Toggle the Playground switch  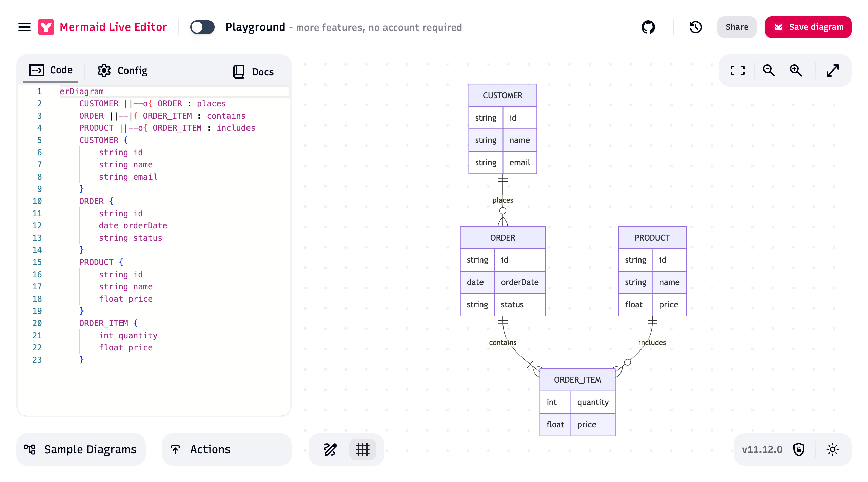(202, 27)
